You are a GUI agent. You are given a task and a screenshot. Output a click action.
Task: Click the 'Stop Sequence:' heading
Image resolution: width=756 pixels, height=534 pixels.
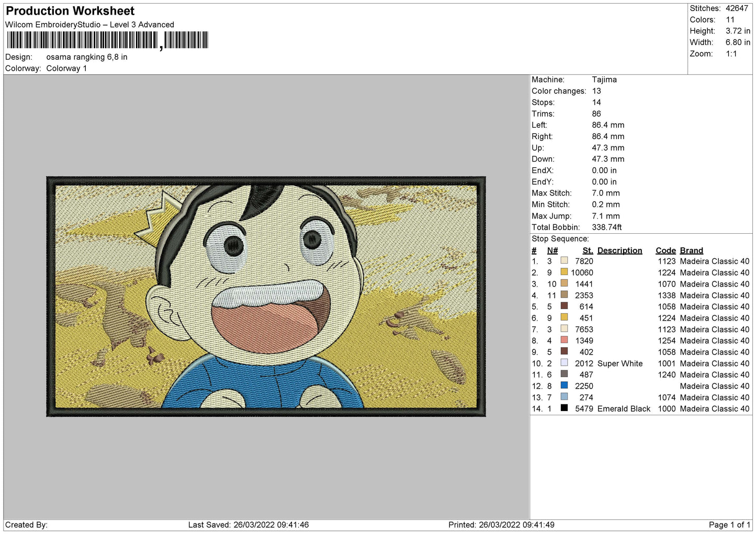pyautogui.click(x=560, y=239)
